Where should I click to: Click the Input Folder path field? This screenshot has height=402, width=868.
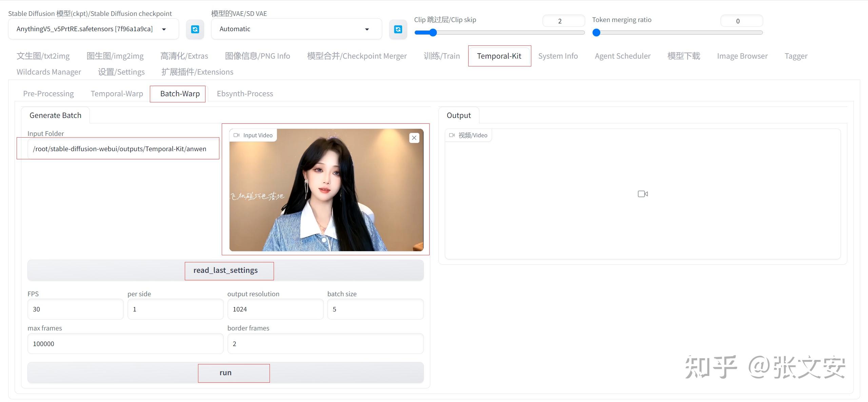click(119, 149)
